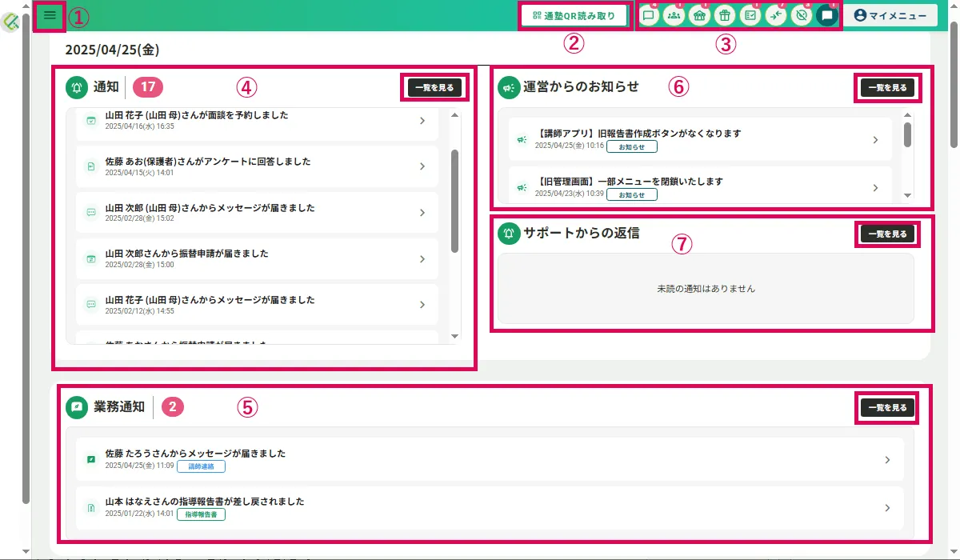
Task: Click the 通知 list scroll-down arrow
Action: pyautogui.click(x=455, y=337)
